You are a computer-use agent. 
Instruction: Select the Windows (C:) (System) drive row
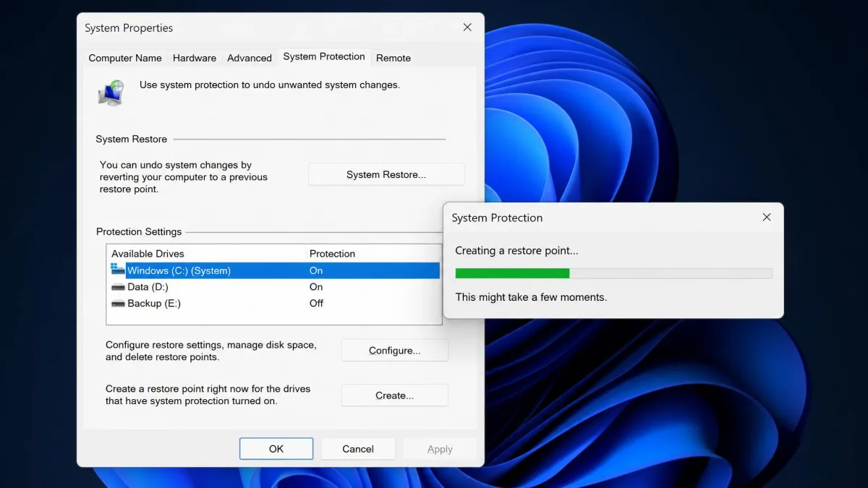coord(274,270)
